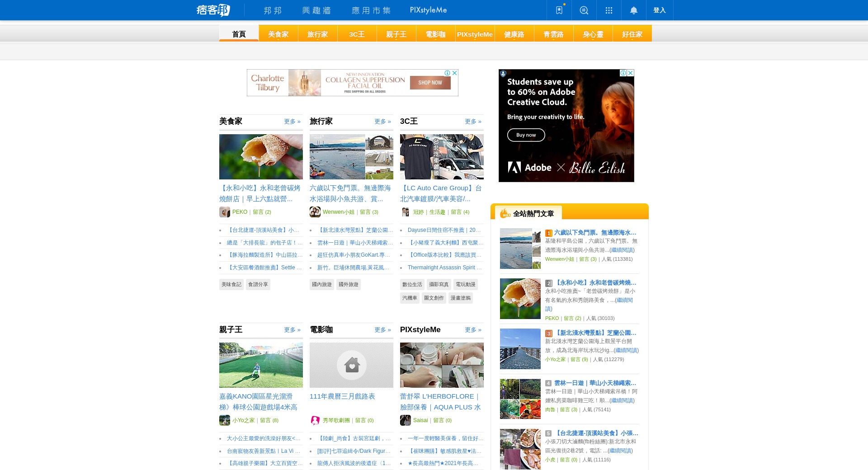Switch to the 3C王 tab
The image size is (868, 470).
point(357,34)
